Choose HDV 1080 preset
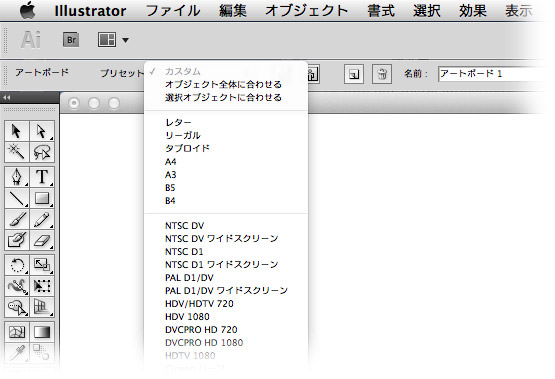 [x=226, y=317]
